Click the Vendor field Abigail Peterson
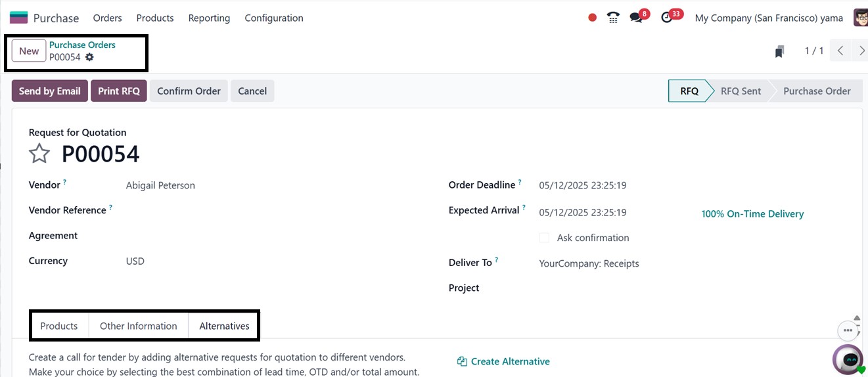Viewport: 868px width, 377px height. 160,185
